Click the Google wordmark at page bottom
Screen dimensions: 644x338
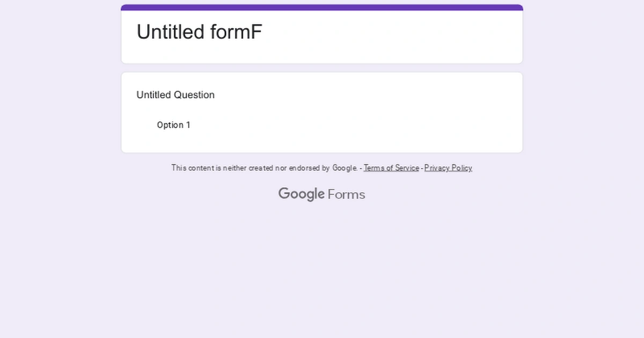[x=302, y=194]
